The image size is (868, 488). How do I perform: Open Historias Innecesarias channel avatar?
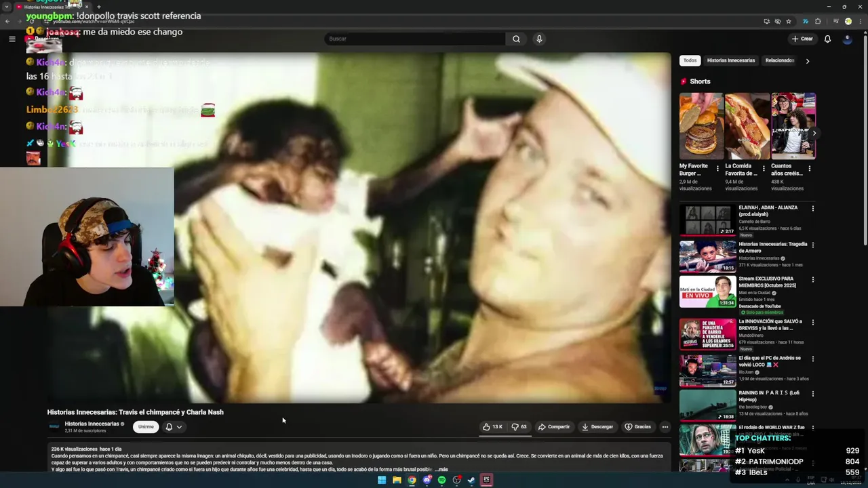pyautogui.click(x=54, y=426)
